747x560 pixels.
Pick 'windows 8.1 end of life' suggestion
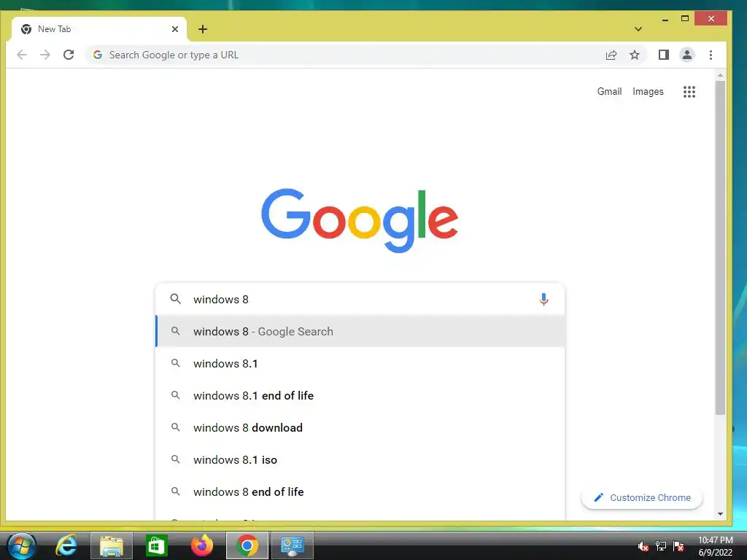360,395
